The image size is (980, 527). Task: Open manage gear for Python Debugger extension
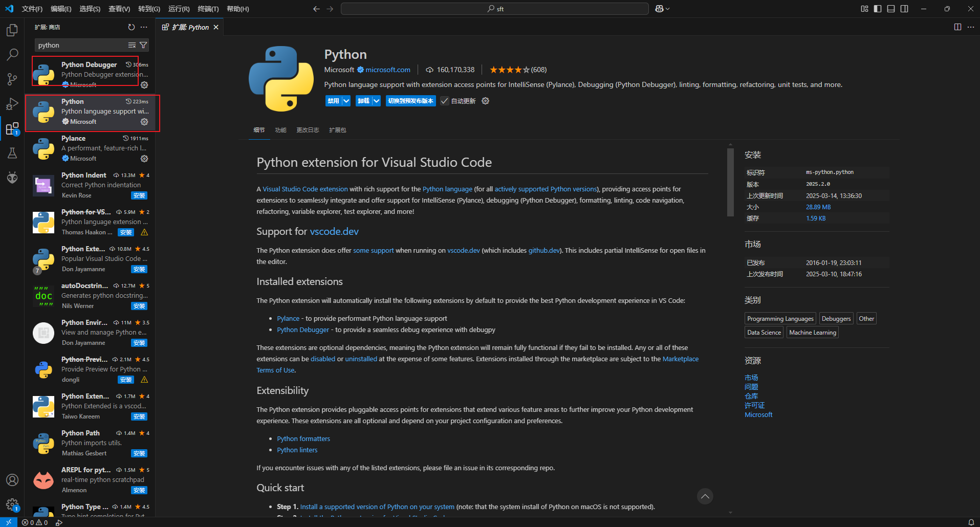(x=144, y=85)
